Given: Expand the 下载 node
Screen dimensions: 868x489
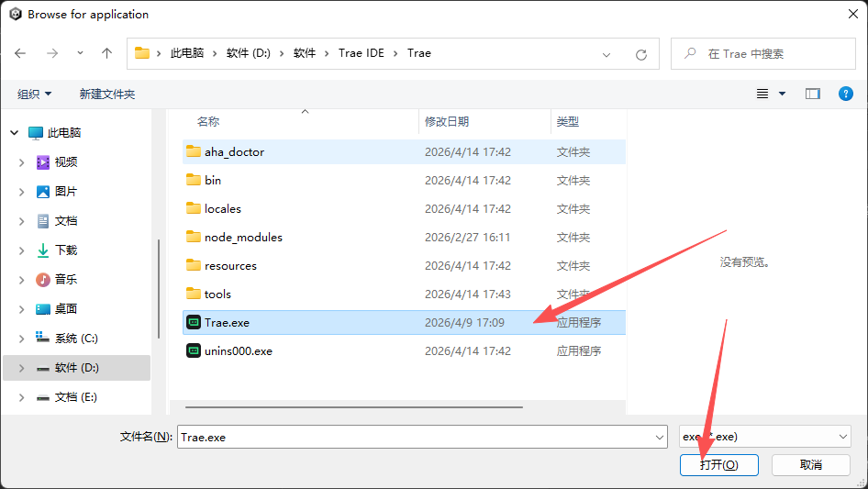Looking at the screenshot, I should [22, 250].
